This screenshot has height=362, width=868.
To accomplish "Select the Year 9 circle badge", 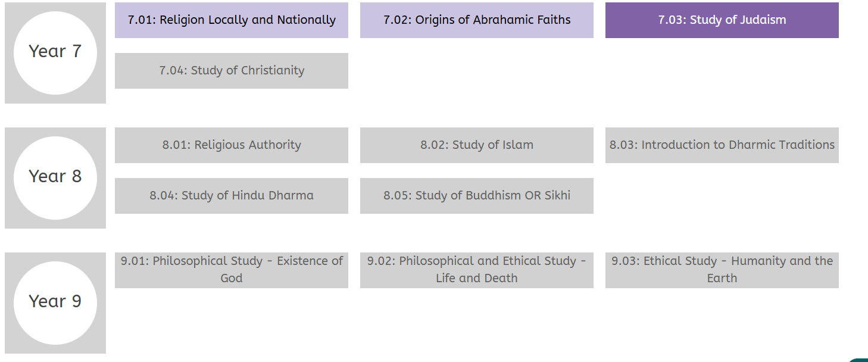I will tap(55, 303).
